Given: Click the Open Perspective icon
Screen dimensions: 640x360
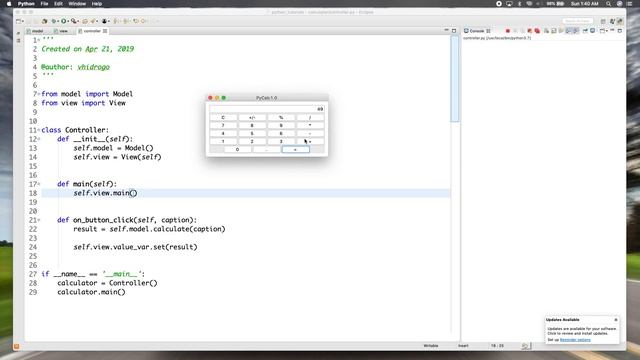Looking at the screenshot, I should tap(603, 21).
